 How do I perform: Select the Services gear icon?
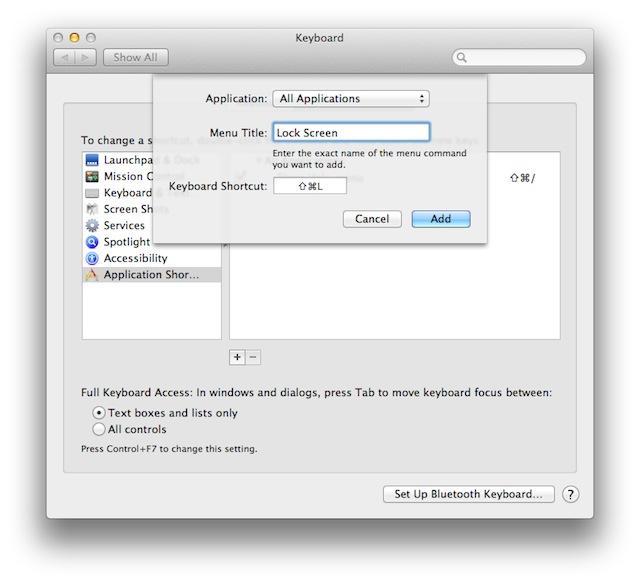[92, 226]
